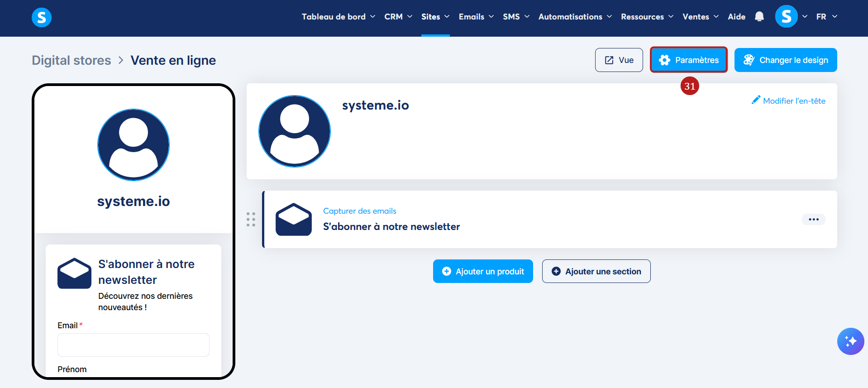Open the FR language selector
Image resolution: width=868 pixels, height=388 pixels.
[x=827, y=17]
